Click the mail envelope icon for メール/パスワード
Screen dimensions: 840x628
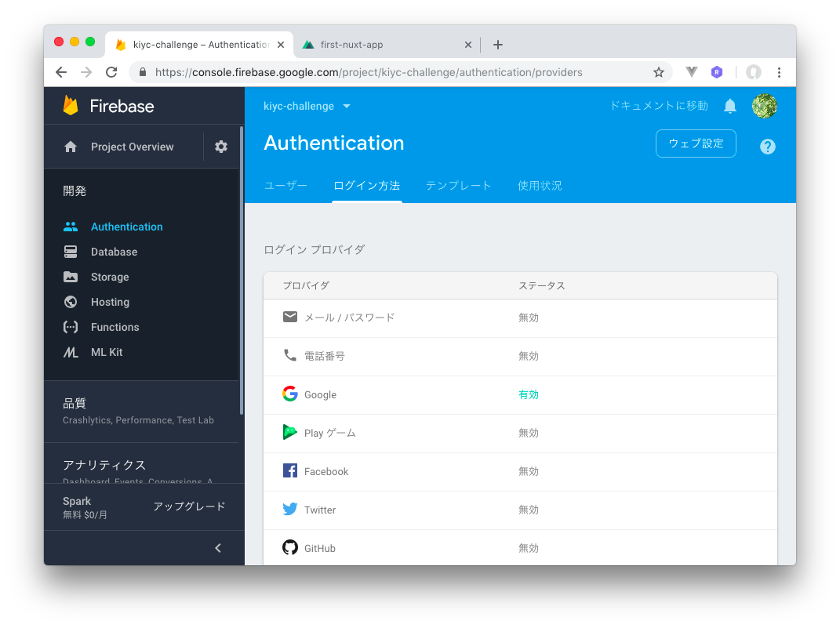pyautogui.click(x=290, y=317)
